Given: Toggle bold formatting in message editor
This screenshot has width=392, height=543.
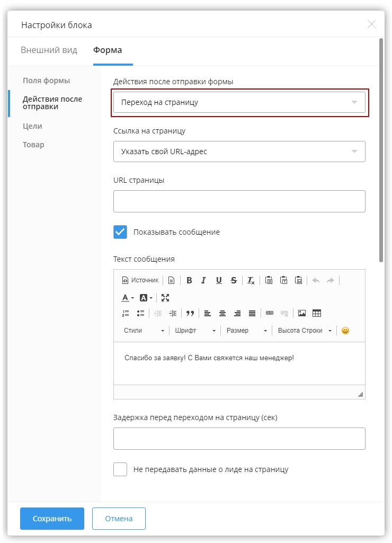Looking at the screenshot, I should click(x=189, y=281).
